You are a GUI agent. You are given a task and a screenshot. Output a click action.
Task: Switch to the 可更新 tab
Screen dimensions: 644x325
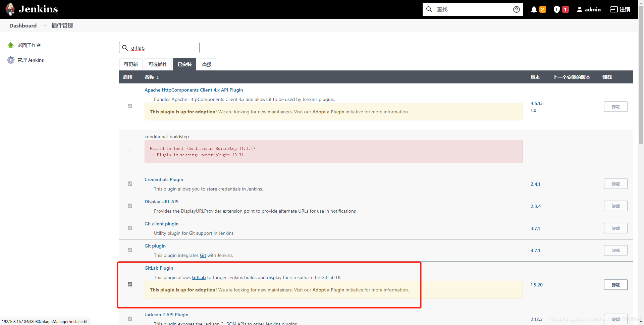pos(131,64)
